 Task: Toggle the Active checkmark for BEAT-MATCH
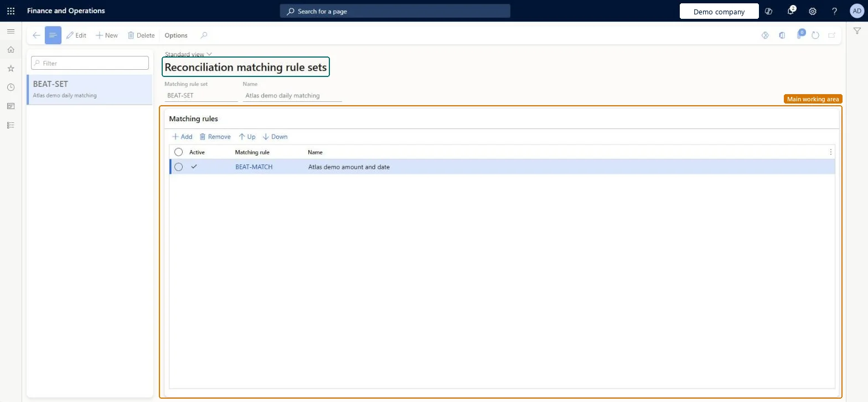[194, 167]
